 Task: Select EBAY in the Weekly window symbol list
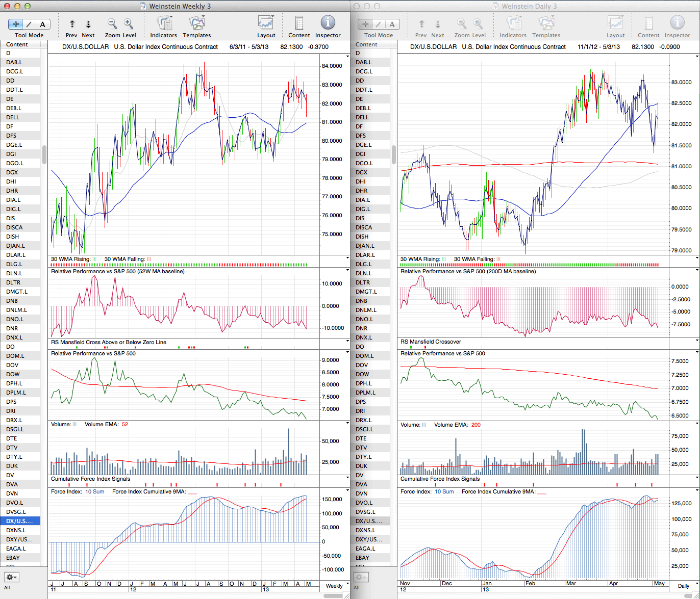[13, 558]
